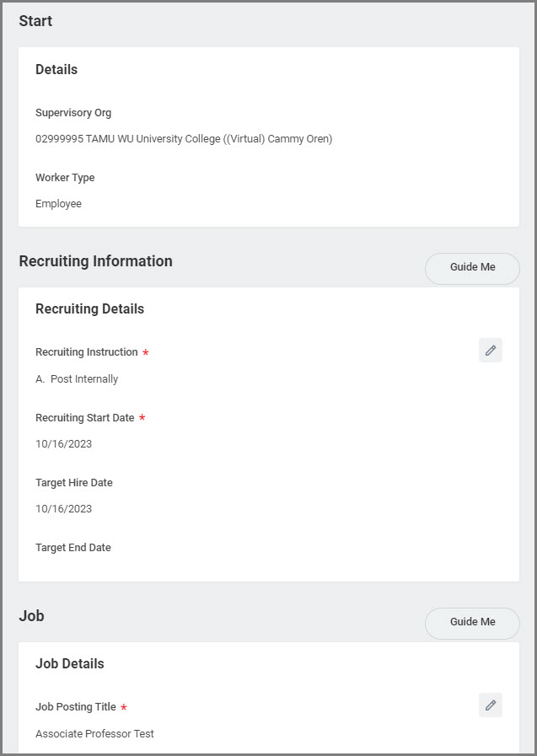
Task: Click the 'A. Post Internally' recruiting instruction value
Action: [77, 379]
